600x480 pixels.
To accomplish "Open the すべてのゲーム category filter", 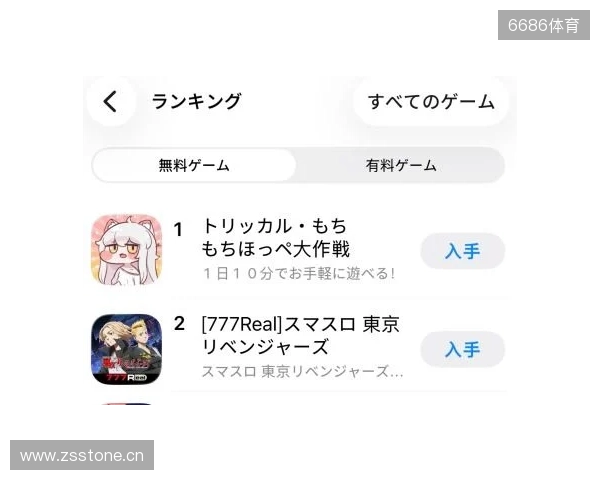I will coord(430,102).
